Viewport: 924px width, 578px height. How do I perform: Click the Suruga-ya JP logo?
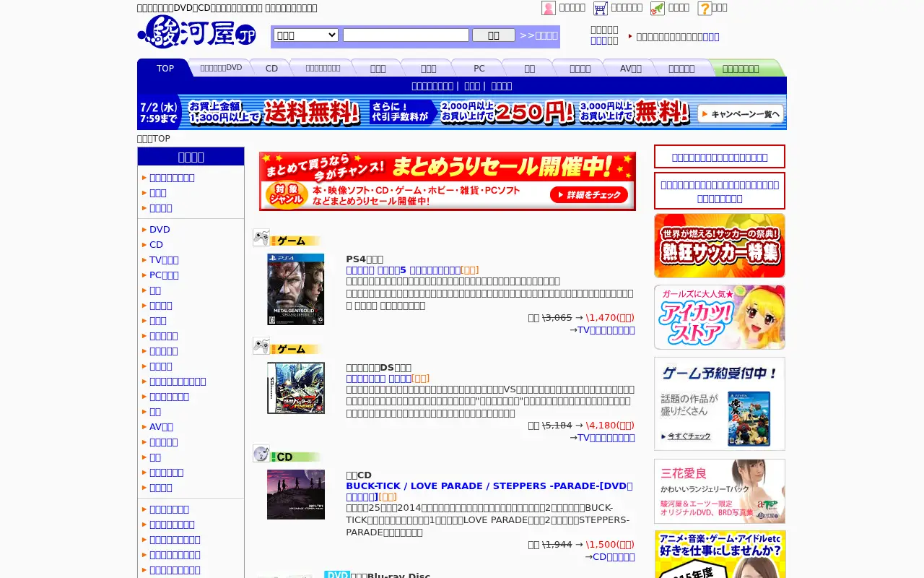pos(196,32)
